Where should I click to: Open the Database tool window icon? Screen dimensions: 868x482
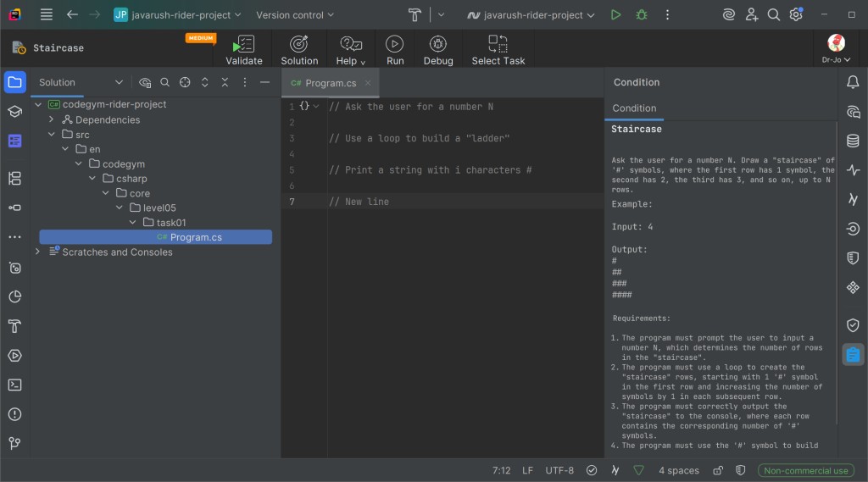[x=853, y=141]
